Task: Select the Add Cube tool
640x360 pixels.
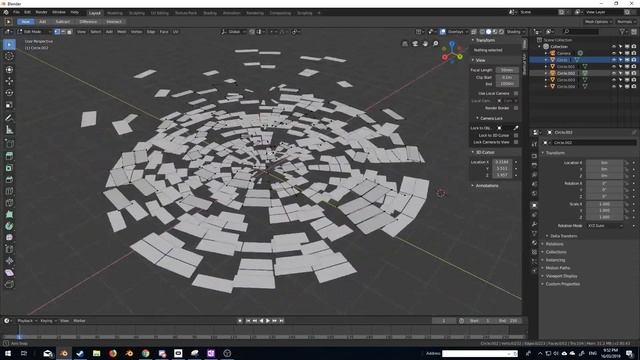Action: (x=9, y=144)
